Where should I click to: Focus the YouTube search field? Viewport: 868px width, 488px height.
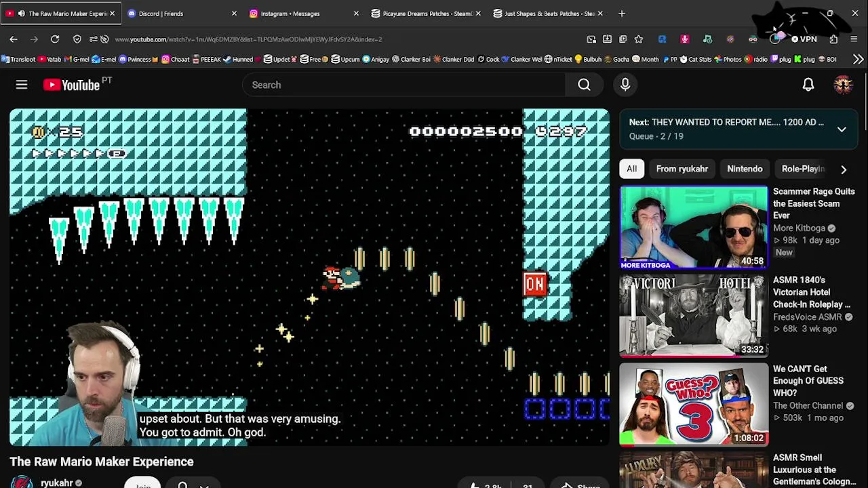pos(403,85)
